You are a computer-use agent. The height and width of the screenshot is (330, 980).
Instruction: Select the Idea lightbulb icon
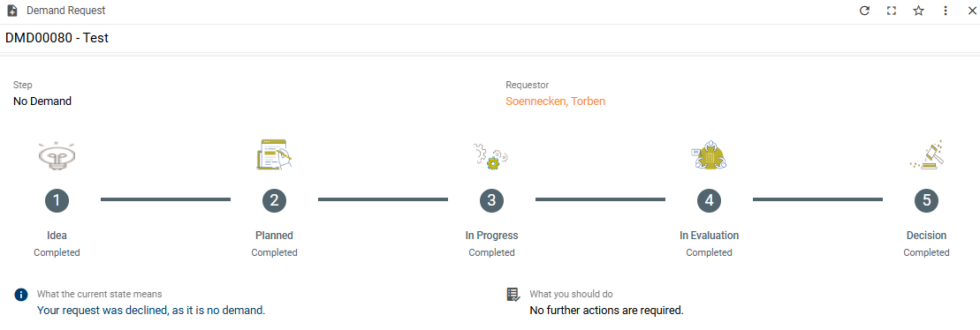tap(57, 156)
